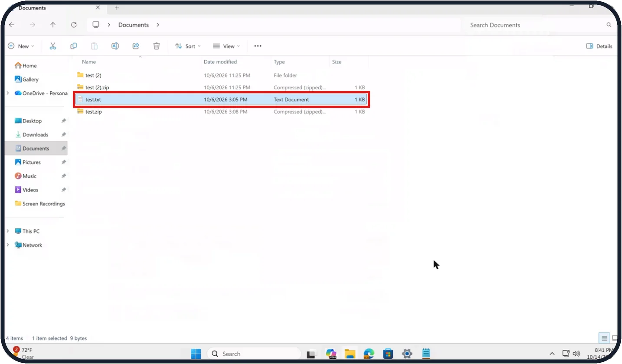Toggle the Details pane button
622x364 pixels.
[599, 46]
